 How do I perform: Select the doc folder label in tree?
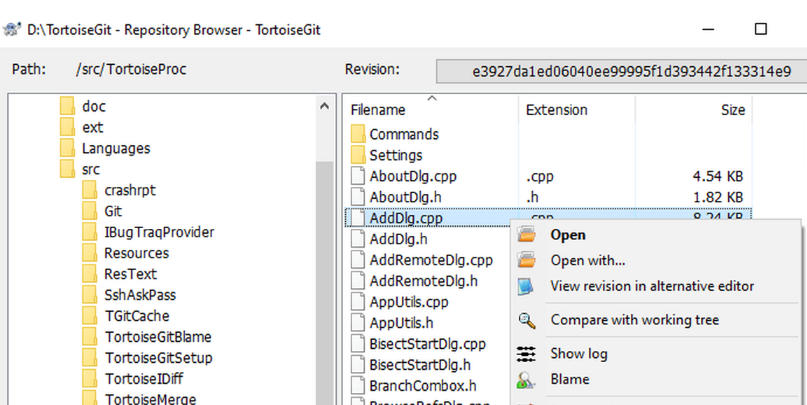click(x=94, y=107)
